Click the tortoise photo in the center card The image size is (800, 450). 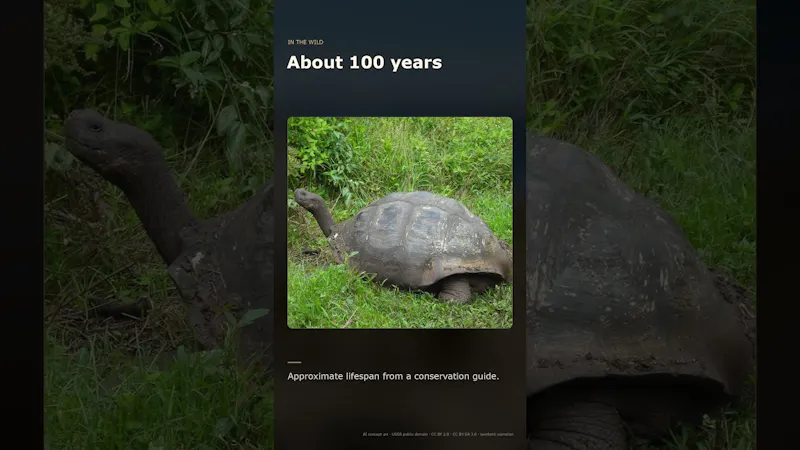[x=400, y=222]
